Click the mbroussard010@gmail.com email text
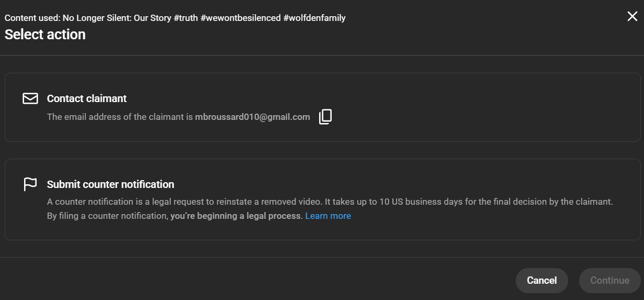 click(x=253, y=117)
